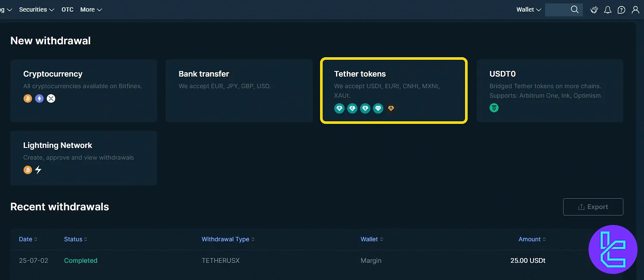The width and height of the screenshot is (644, 280).
Task: Sort by Amount column
Action: [x=532, y=239]
